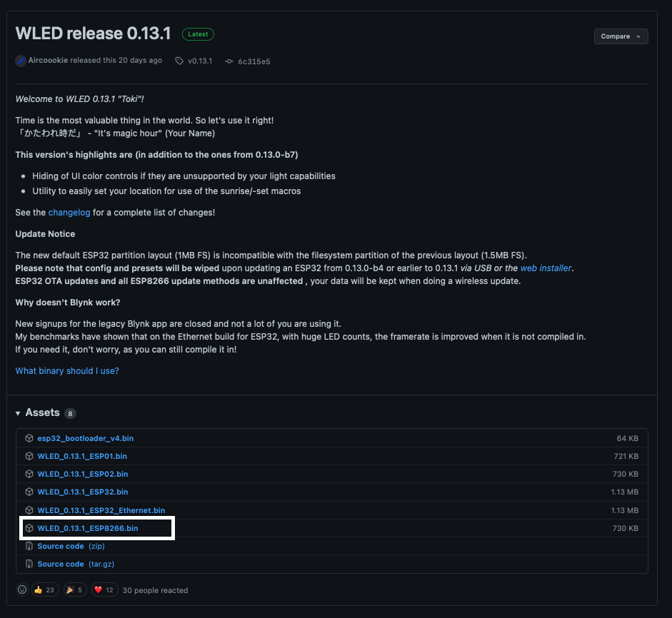Open the web installer link
Screen dimensions: 672x618
(546, 268)
